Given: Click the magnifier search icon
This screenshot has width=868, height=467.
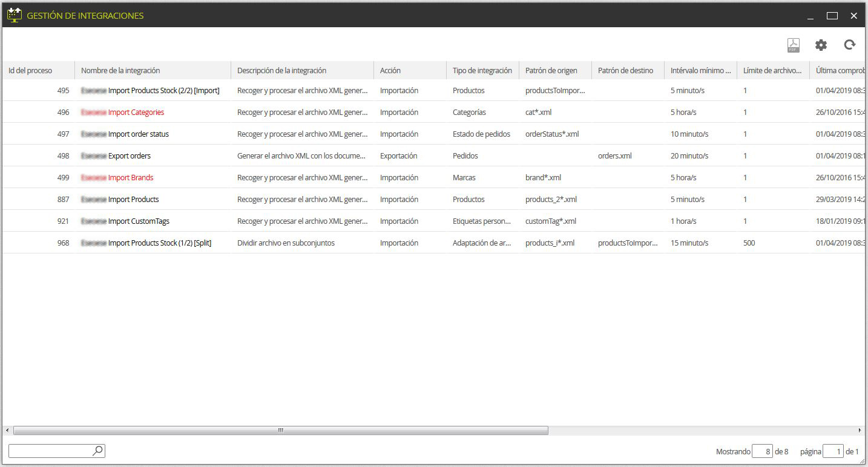Looking at the screenshot, I should pyautogui.click(x=97, y=450).
